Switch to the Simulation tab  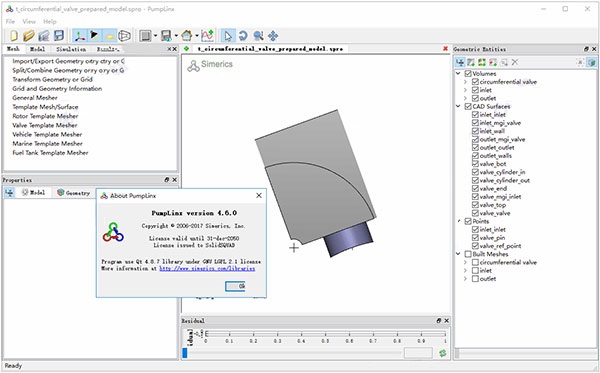pyautogui.click(x=71, y=49)
